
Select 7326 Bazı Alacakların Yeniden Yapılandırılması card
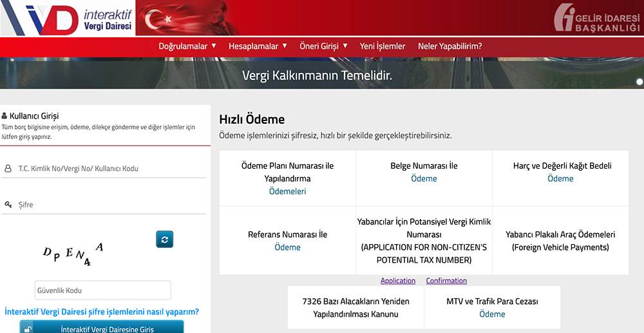(x=355, y=307)
